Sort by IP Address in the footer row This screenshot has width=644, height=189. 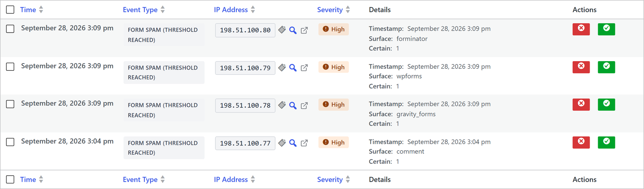tap(234, 179)
